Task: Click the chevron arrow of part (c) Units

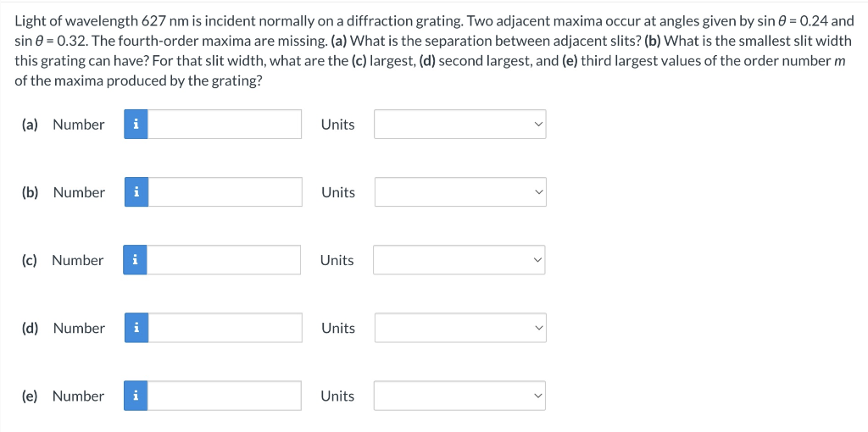Action: 536,260
